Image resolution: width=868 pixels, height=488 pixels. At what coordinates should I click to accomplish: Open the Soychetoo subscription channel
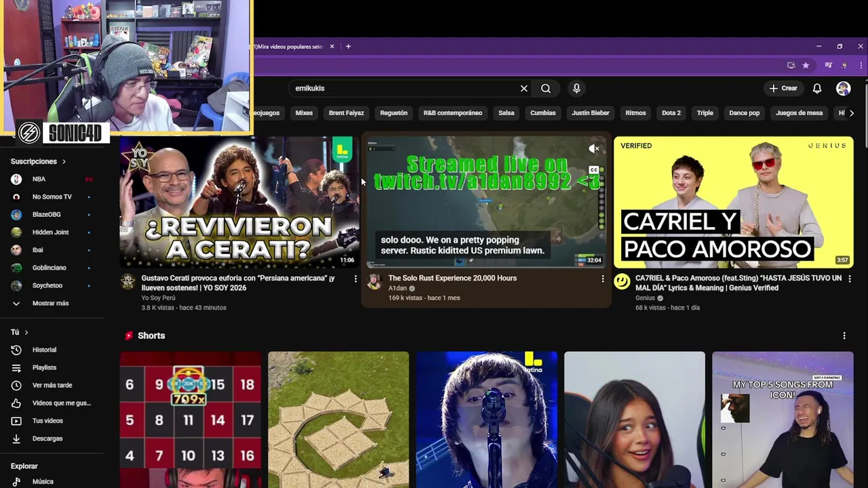[52, 285]
